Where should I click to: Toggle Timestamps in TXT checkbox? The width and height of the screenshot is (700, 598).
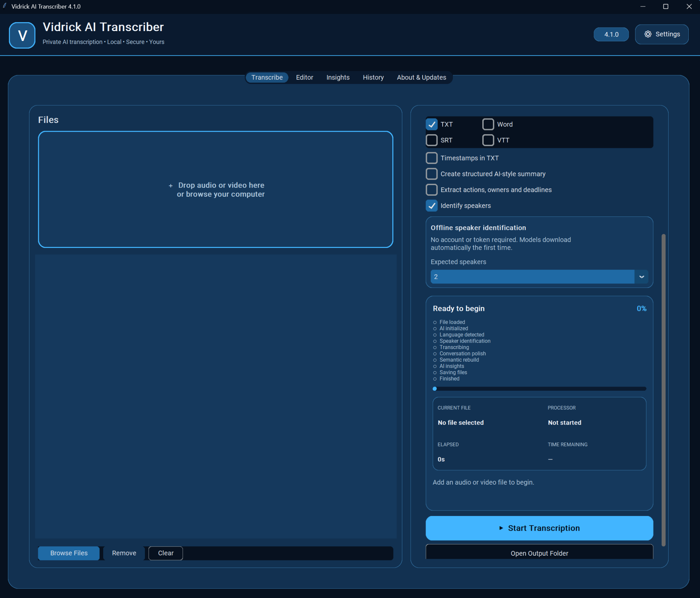(x=432, y=158)
